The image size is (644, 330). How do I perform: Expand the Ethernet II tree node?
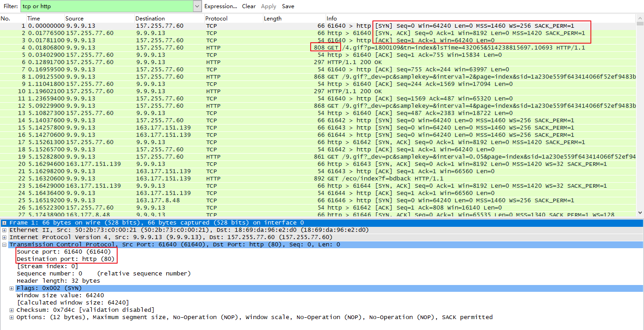(x=4, y=230)
